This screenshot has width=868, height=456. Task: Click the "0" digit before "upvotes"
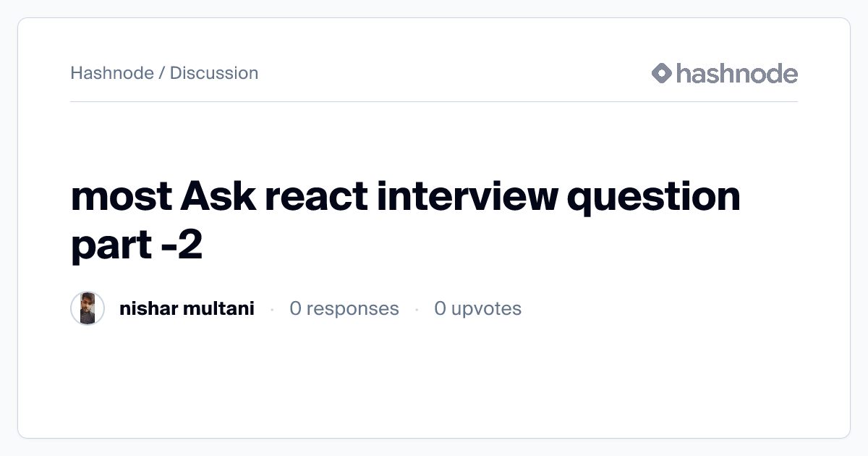440,309
